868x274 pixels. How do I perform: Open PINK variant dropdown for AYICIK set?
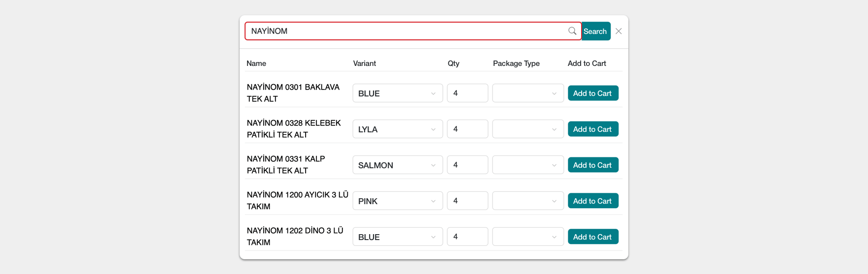click(x=398, y=201)
